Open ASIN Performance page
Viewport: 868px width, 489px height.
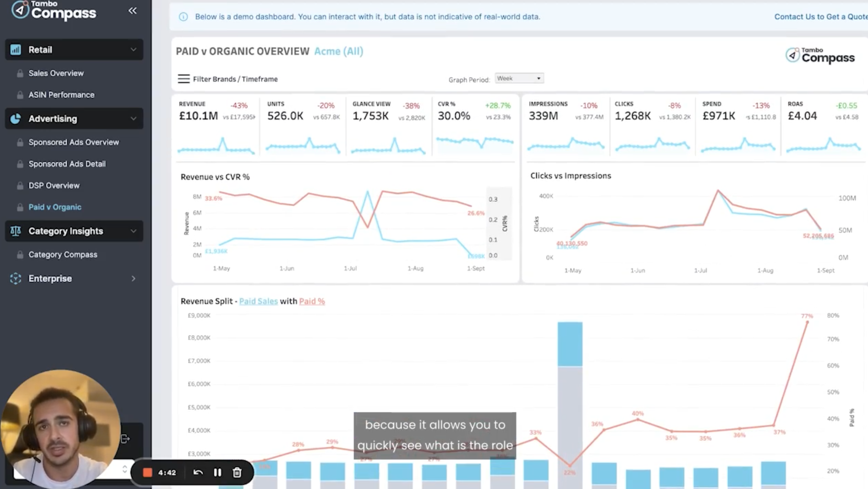[x=61, y=95]
